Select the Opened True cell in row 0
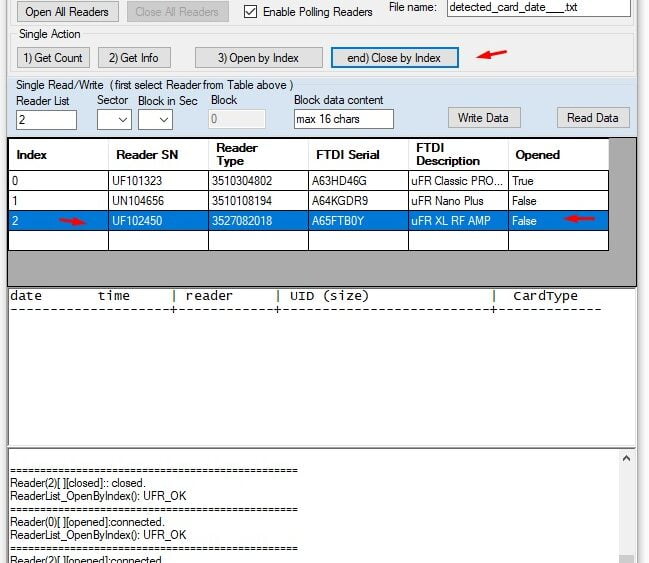The image size is (649, 563). 558,180
